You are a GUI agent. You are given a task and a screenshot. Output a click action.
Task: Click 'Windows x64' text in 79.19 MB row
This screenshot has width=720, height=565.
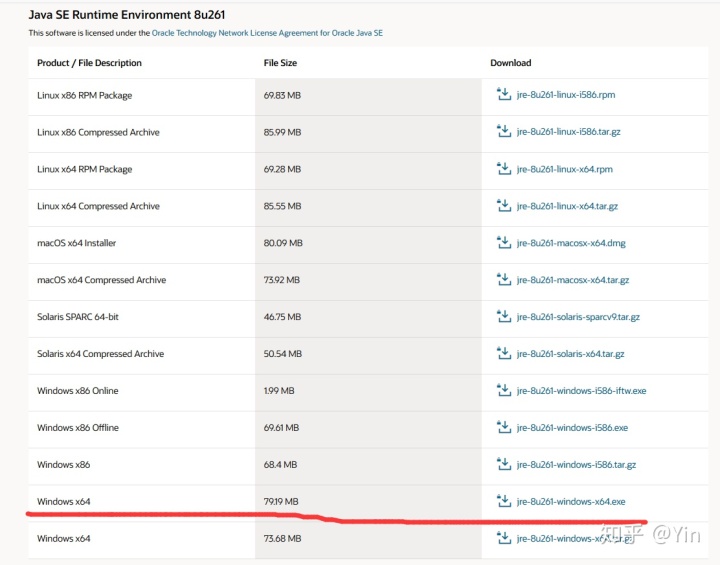[x=63, y=502]
